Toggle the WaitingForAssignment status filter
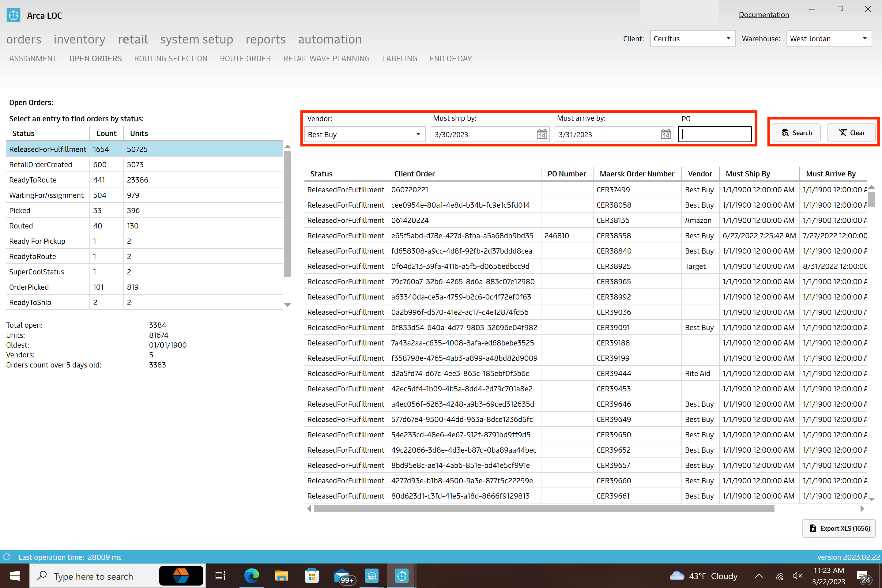Image resolution: width=882 pixels, height=588 pixels. point(47,194)
